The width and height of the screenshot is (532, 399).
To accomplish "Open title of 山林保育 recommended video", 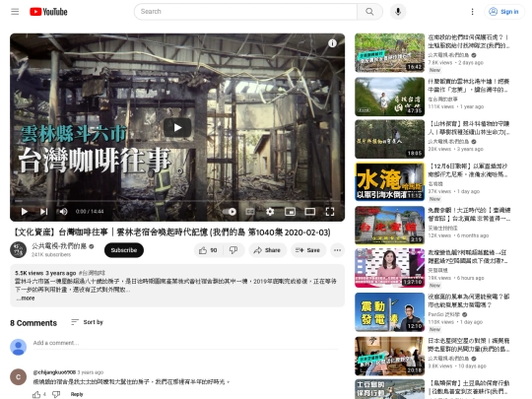I will tap(469, 127).
